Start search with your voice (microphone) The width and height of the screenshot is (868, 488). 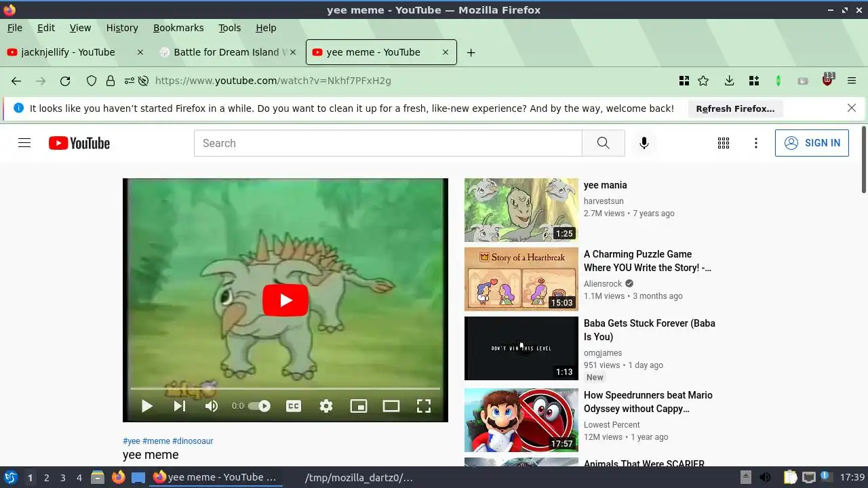tap(644, 143)
